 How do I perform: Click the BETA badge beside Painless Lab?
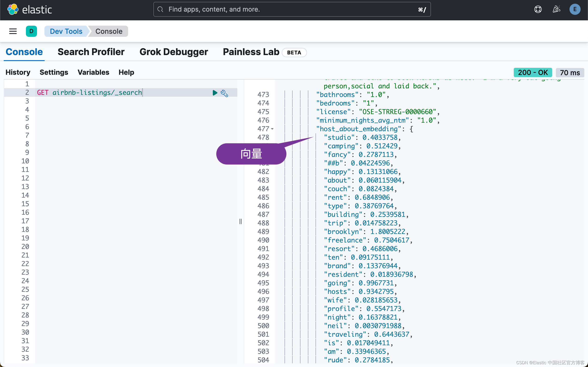tap(294, 53)
